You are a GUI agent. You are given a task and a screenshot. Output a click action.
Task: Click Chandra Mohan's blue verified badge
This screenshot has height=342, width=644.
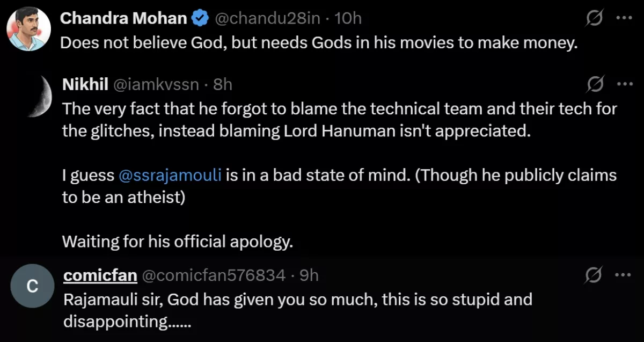coord(200,17)
